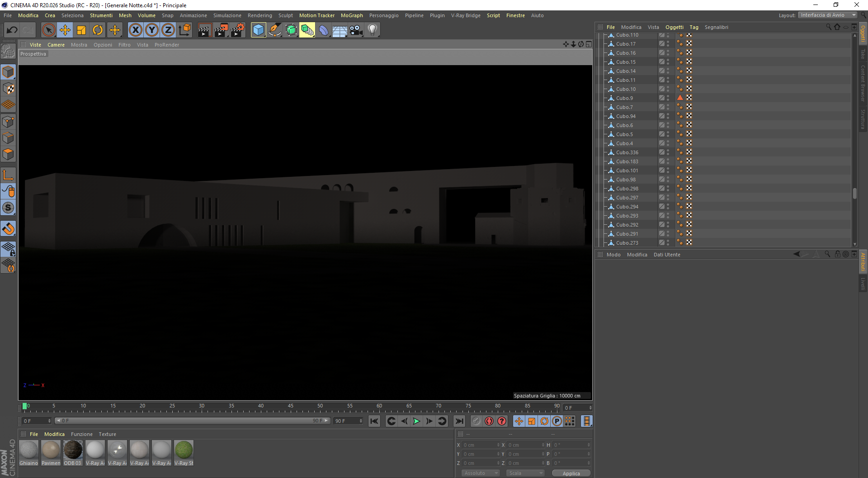Toggle the Enable Snap icon
This screenshot has height=478, width=868.
[x=8, y=229]
